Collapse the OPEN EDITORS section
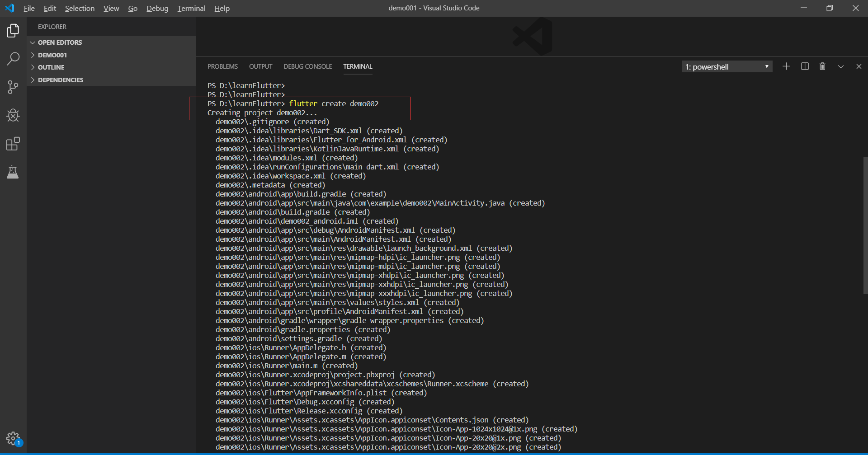Viewport: 868px width, 455px height. pyautogui.click(x=111, y=42)
